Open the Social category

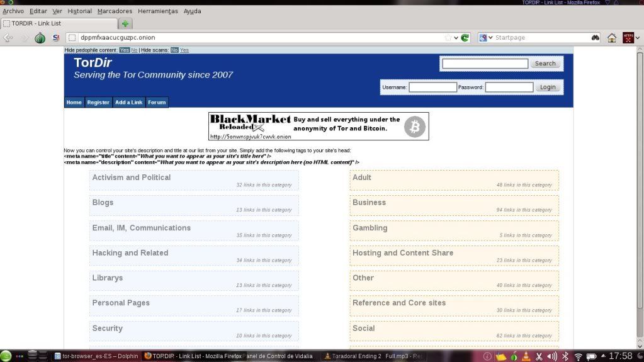click(363, 328)
